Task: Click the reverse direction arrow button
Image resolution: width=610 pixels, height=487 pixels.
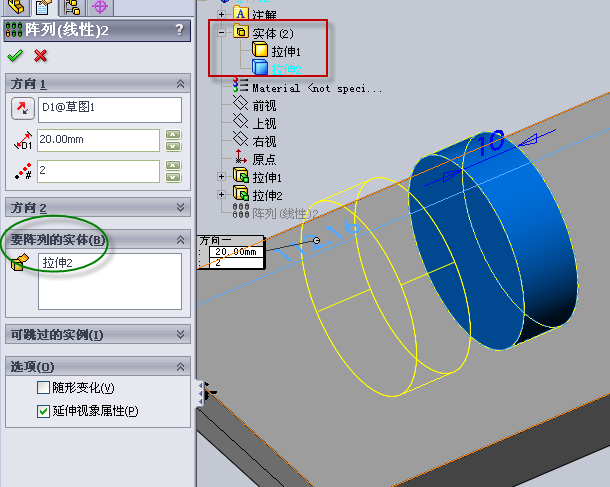Action: point(23,109)
